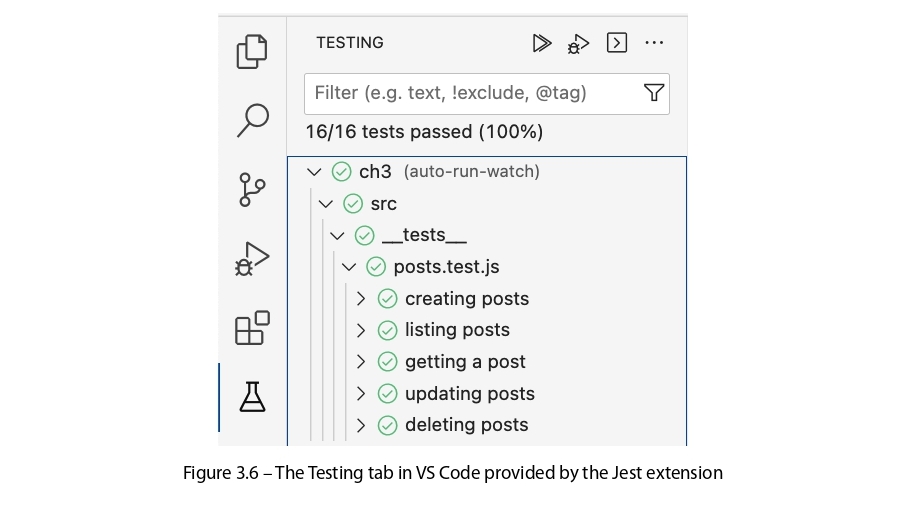921x511 pixels.
Task: Select the Testing flask icon
Action: click(252, 397)
